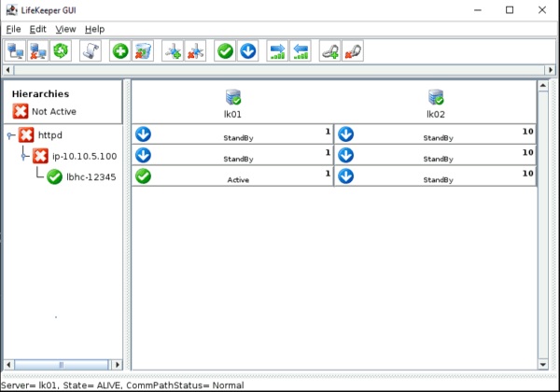Select the httpd resource in the tree

(50, 135)
